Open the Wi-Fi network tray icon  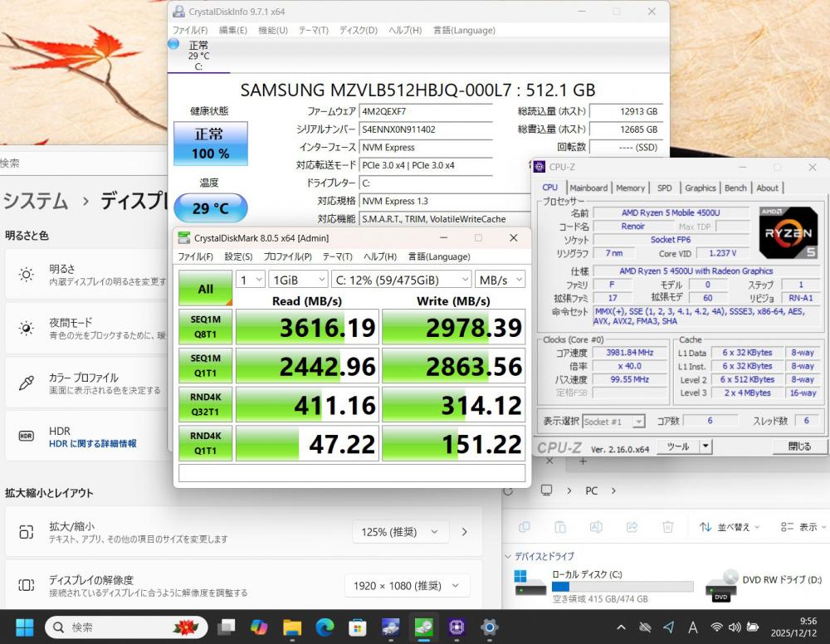tap(717, 627)
